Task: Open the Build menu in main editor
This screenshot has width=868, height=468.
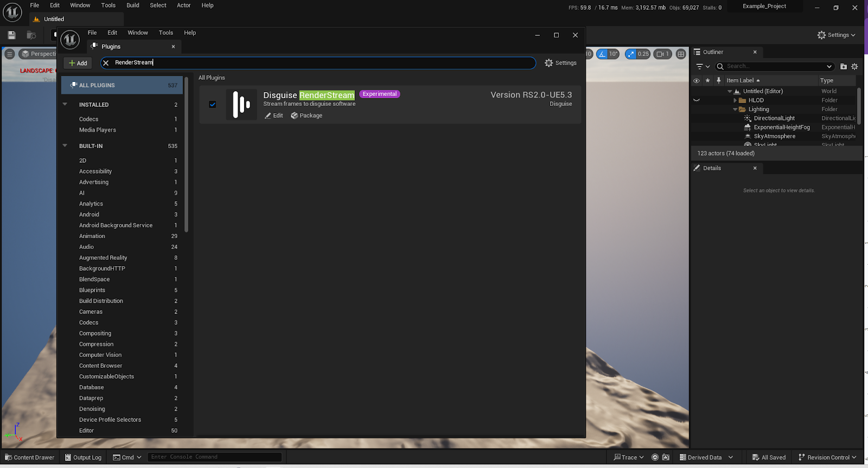Action: click(x=133, y=5)
